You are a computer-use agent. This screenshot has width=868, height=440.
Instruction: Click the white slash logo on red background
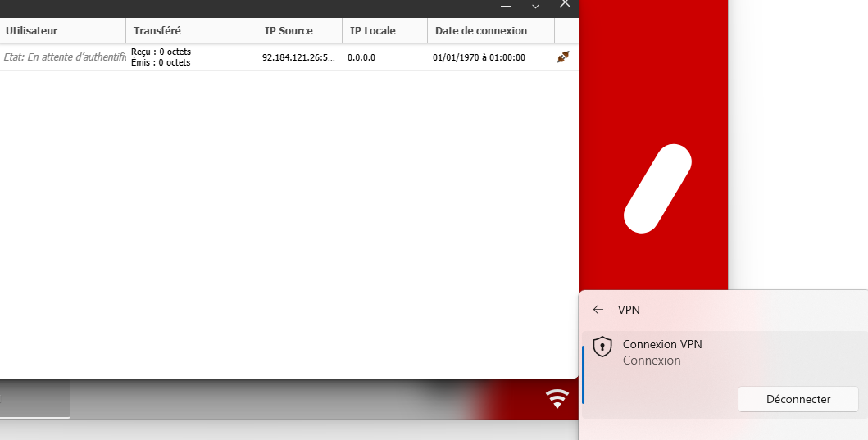click(657, 188)
